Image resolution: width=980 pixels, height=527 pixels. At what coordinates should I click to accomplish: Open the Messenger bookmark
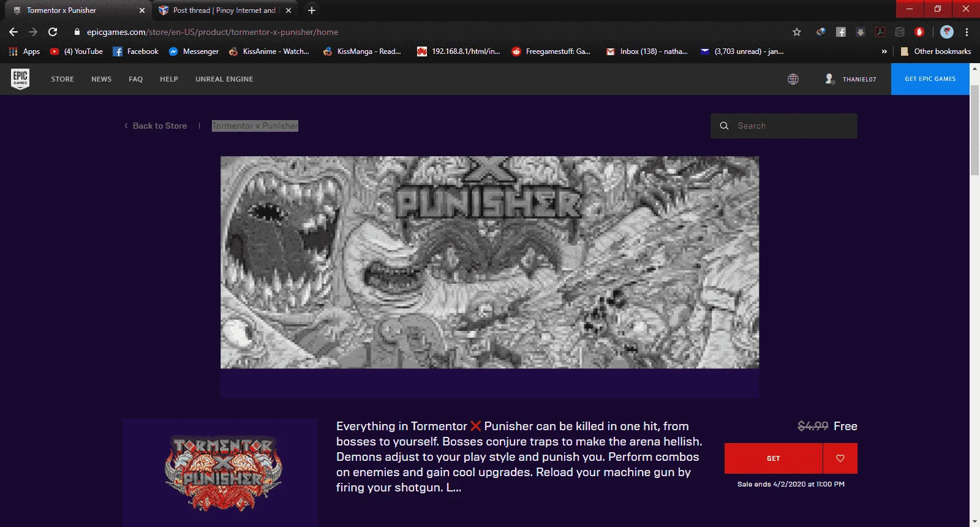(x=194, y=51)
